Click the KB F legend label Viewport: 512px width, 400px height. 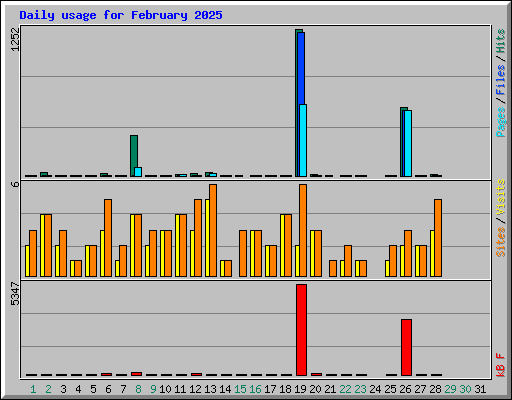click(x=501, y=365)
